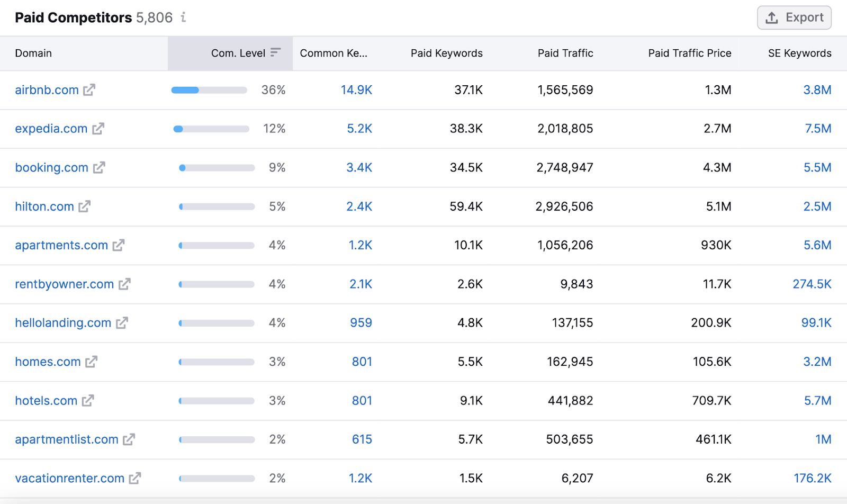
Task: Open airbnb.com common keywords 14.9K
Action: 356,90
